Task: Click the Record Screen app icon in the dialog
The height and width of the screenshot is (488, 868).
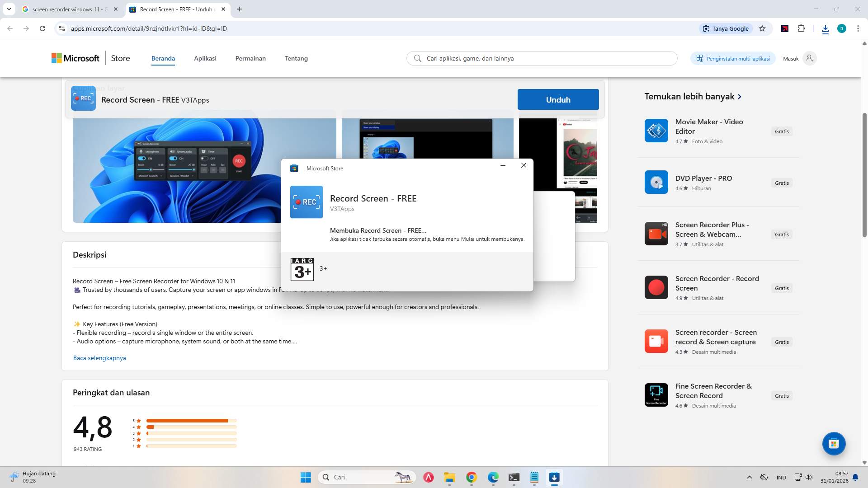Action: [x=307, y=202]
